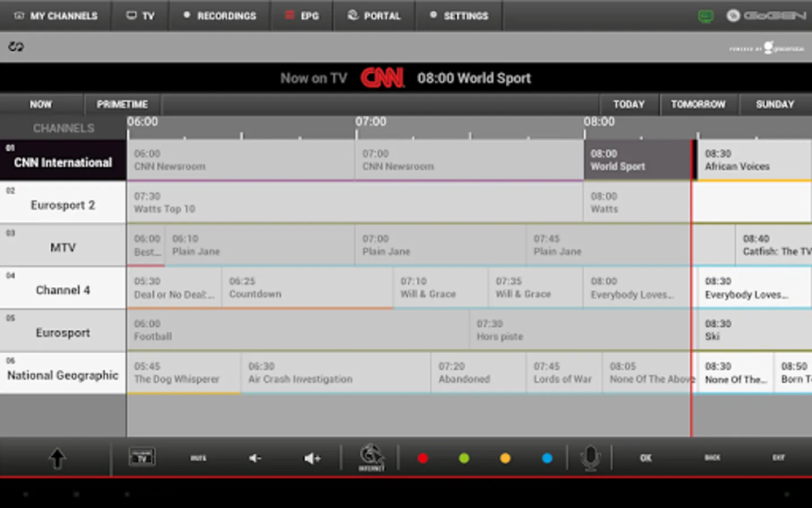Viewport: 812px width, 508px height.
Task: Show Today's program guide
Action: point(629,104)
